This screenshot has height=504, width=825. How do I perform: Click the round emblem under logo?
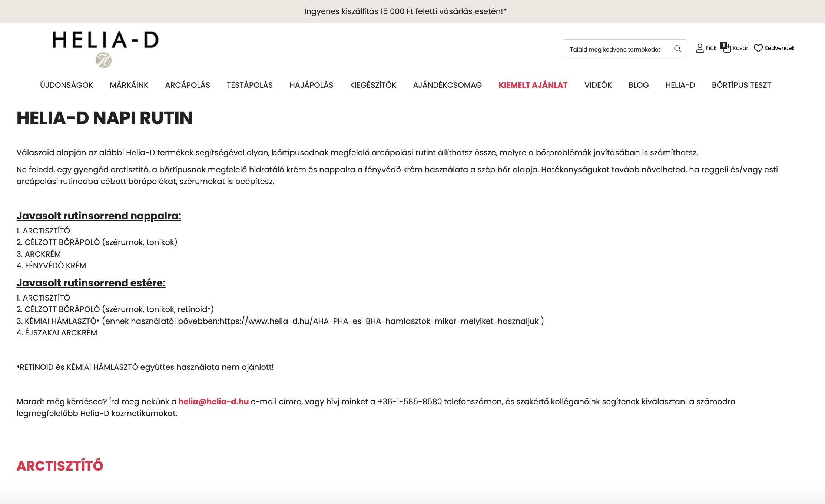[104, 60]
